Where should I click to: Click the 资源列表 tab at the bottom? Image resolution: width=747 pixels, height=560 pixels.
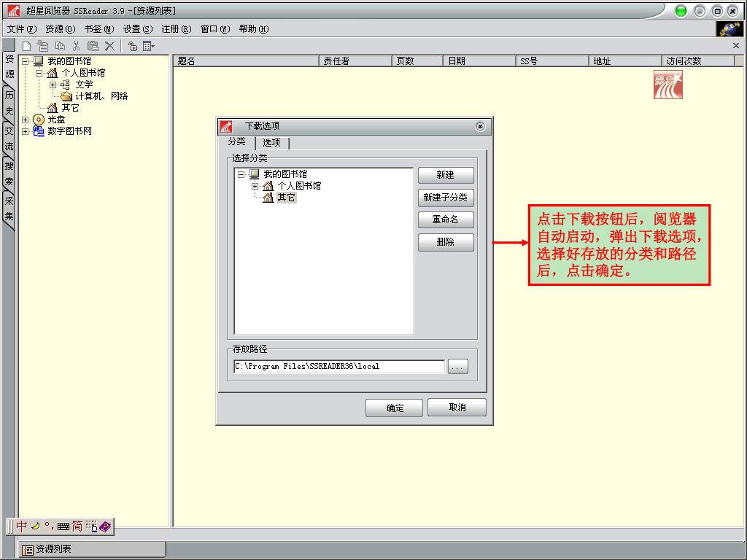93,549
